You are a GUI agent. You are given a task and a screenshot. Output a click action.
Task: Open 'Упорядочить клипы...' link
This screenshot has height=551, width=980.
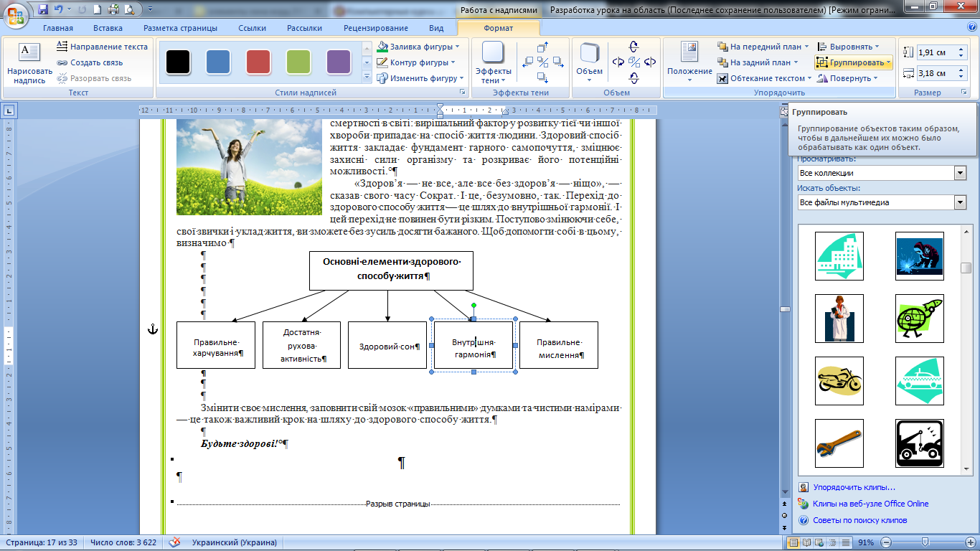854,487
